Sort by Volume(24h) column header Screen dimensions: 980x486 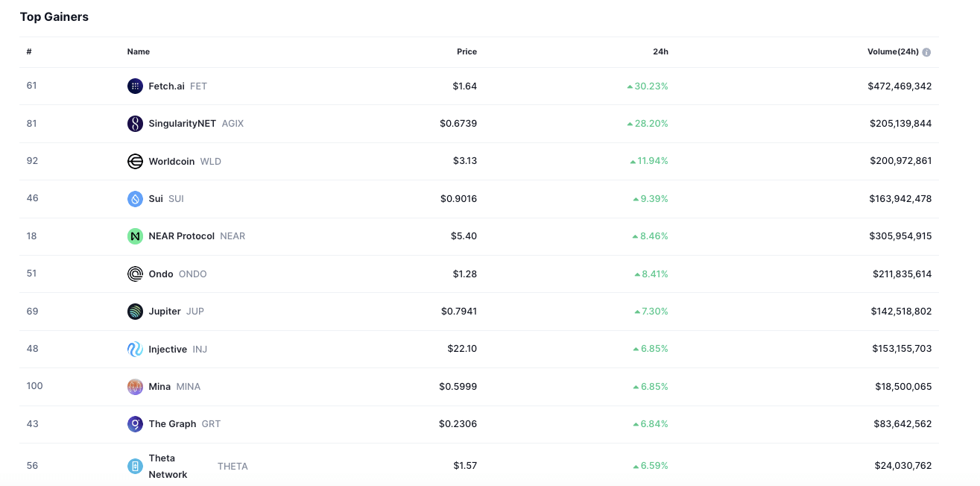pos(892,52)
